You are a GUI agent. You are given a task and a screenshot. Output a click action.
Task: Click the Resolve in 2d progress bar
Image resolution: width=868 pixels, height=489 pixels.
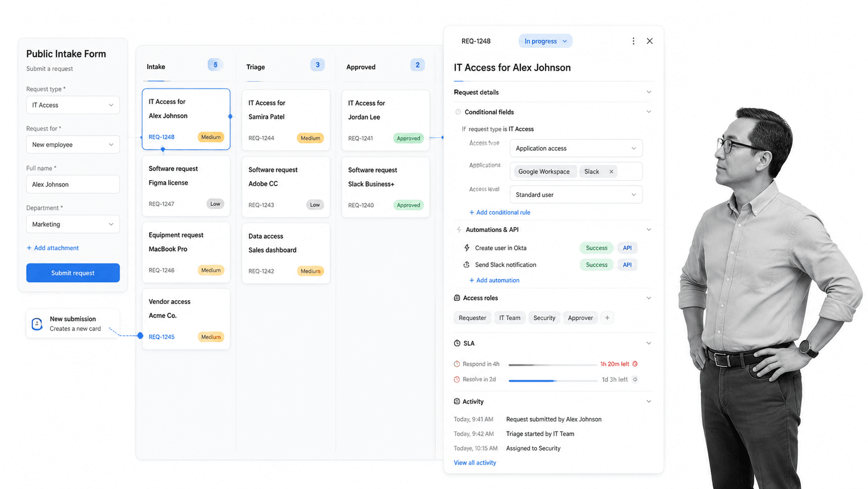tap(552, 380)
